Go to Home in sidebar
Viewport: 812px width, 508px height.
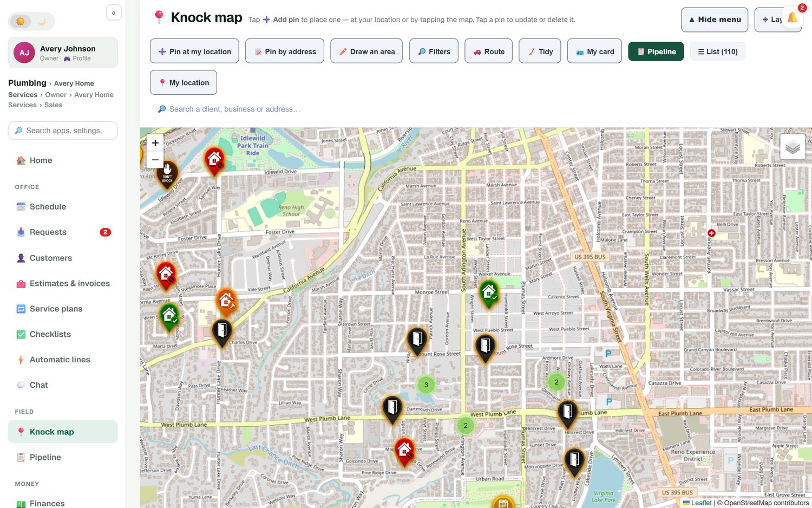pyautogui.click(x=63, y=160)
